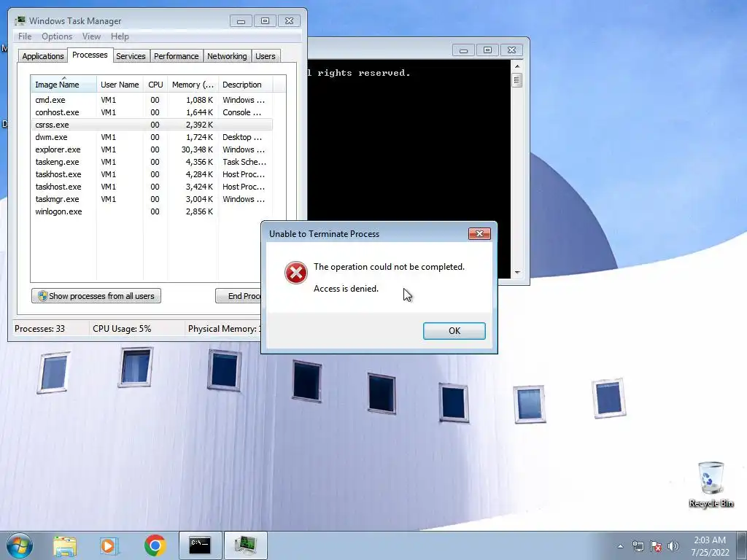Click the Processes: 33 status text
The image size is (747, 560).
[39, 329]
